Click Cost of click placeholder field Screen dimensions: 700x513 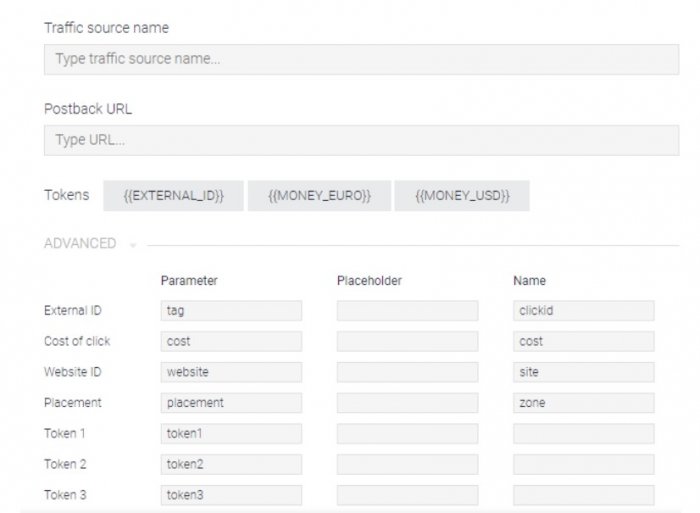tap(407, 341)
